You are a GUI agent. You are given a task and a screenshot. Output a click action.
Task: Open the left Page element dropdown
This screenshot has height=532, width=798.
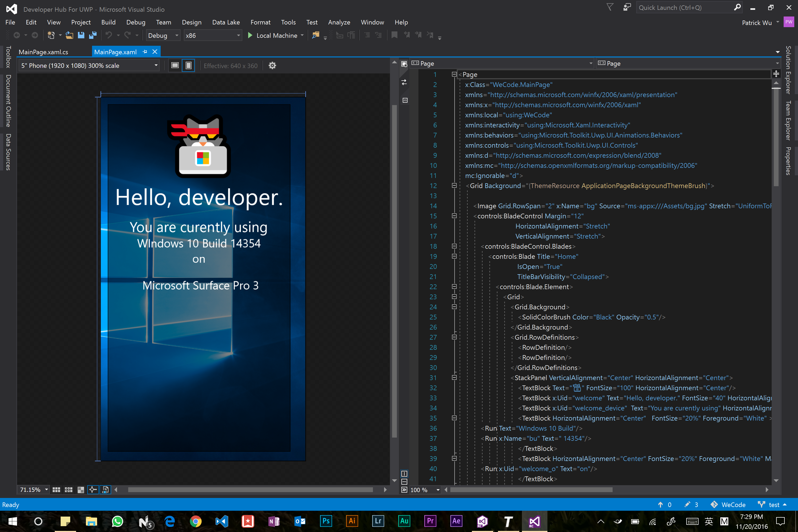502,64
